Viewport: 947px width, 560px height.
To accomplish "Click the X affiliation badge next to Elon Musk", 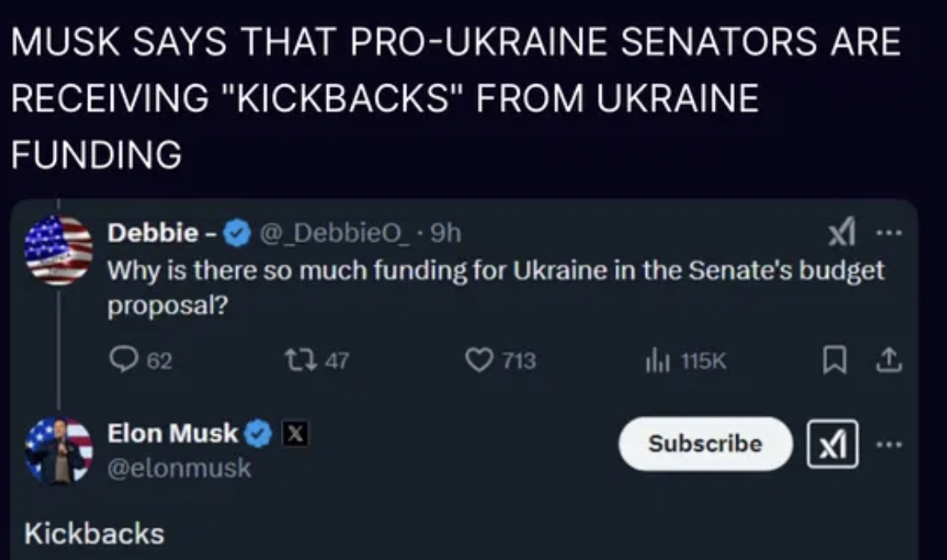I will click(293, 435).
